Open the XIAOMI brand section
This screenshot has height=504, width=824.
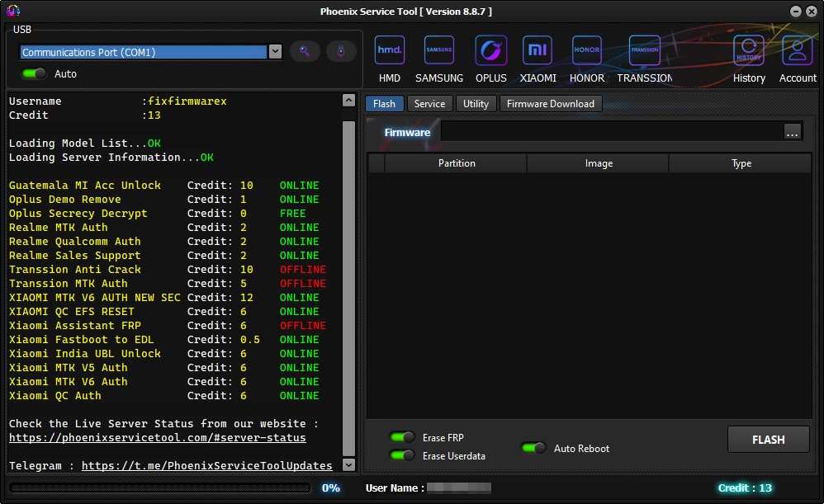pyautogui.click(x=537, y=51)
